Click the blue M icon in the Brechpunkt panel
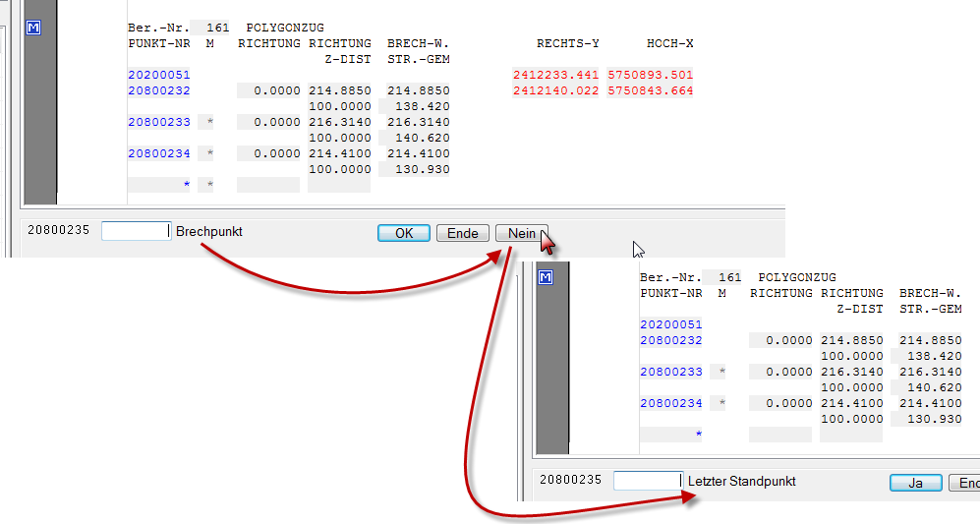The width and height of the screenshot is (980, 524). click(33, 29)
